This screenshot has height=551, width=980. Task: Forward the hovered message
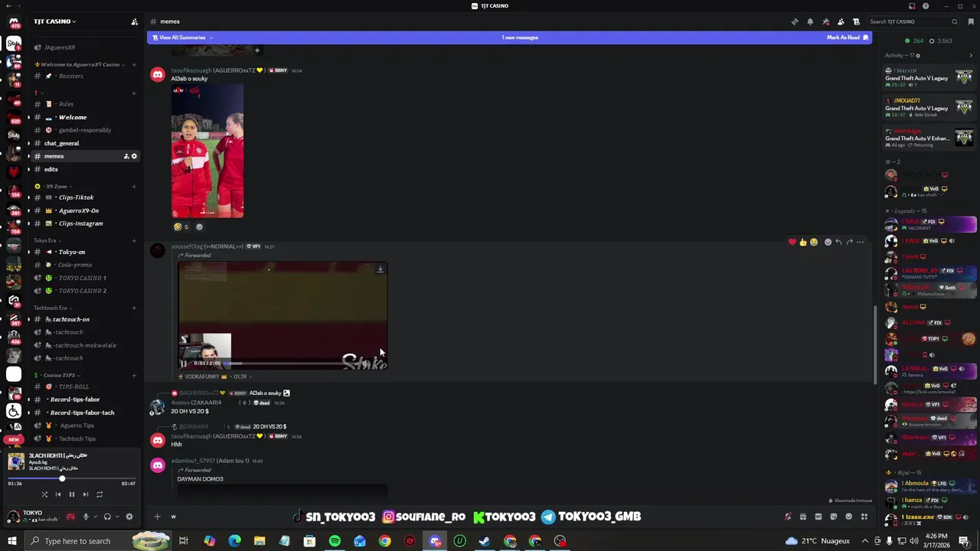pos(849,242)
